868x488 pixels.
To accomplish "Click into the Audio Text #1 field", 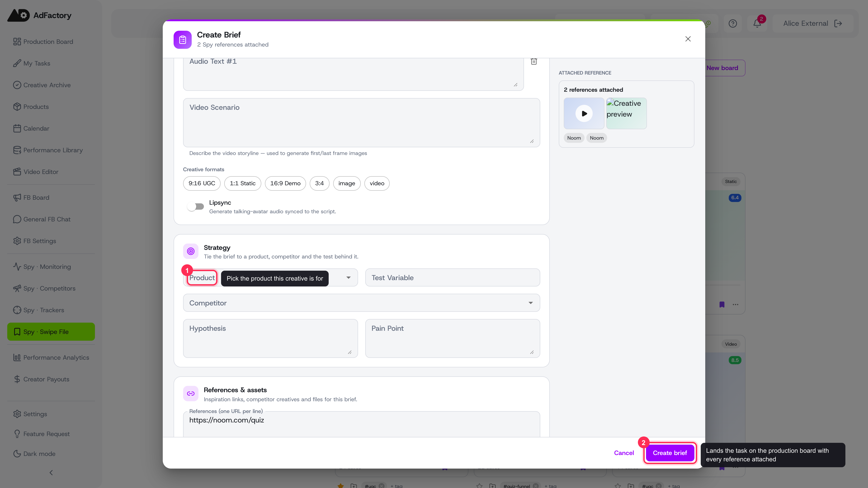I will click(x=353, y=74).
